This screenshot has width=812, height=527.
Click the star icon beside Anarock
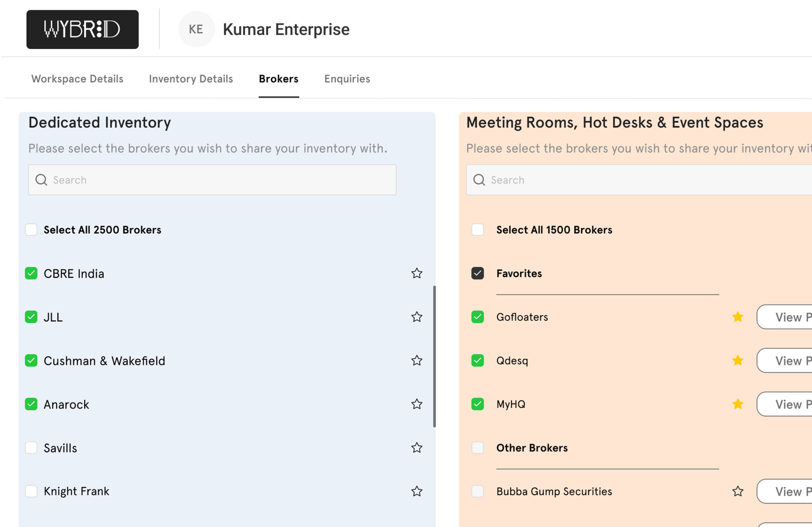(x=416, y=404)
